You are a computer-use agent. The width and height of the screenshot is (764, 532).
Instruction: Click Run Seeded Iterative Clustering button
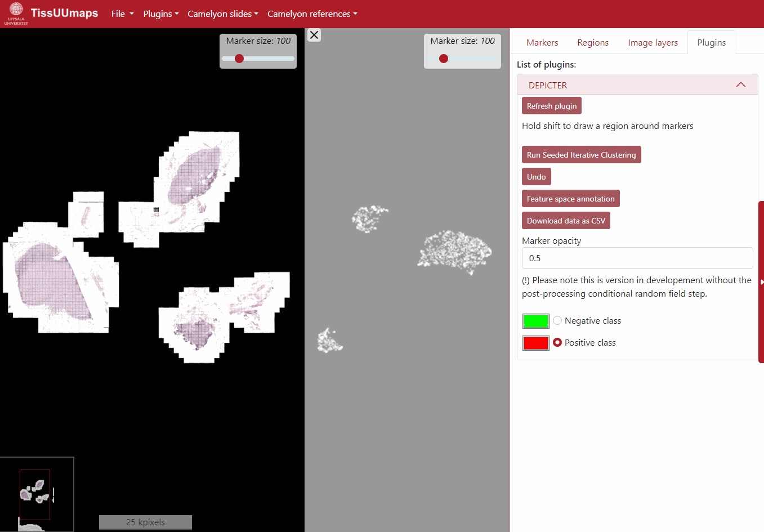tap(581, 155)
